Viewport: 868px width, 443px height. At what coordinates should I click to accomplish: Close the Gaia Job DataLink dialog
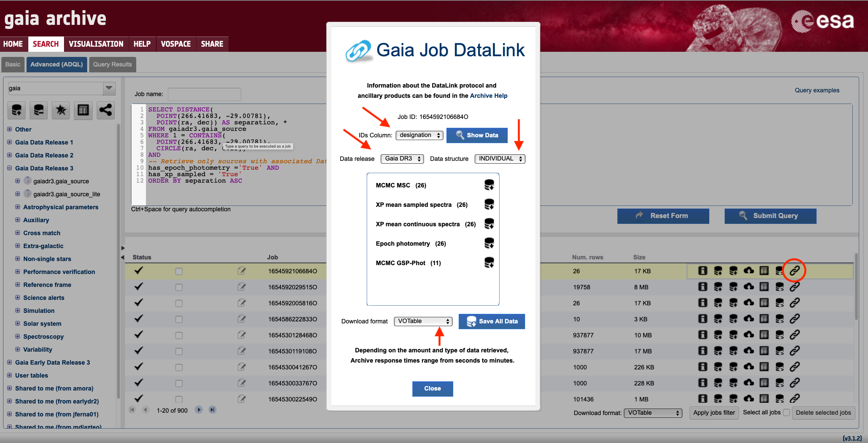coord(432,389)
